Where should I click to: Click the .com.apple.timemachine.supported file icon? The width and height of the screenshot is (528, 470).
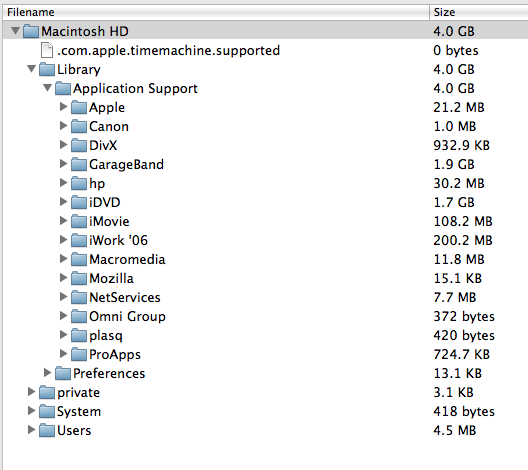click(47, 50)
